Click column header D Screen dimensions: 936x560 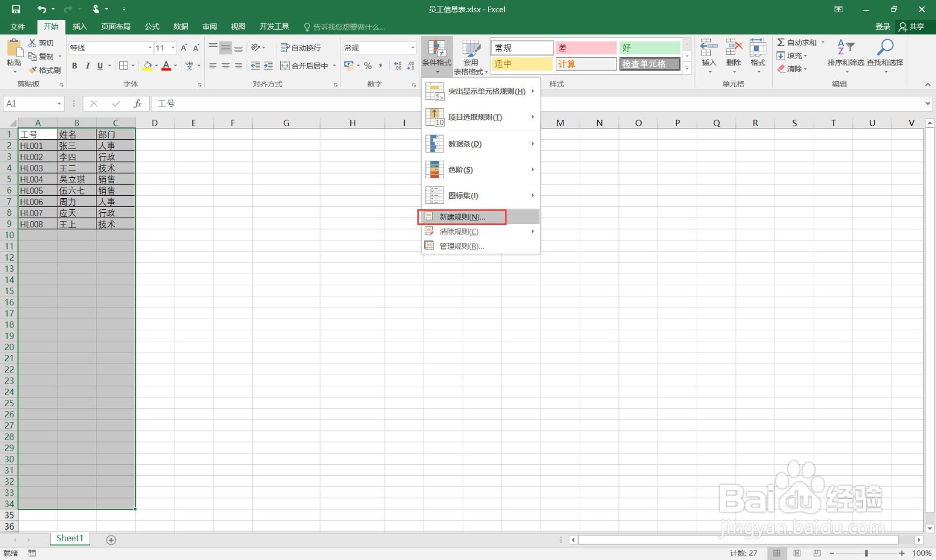(154, 123)
